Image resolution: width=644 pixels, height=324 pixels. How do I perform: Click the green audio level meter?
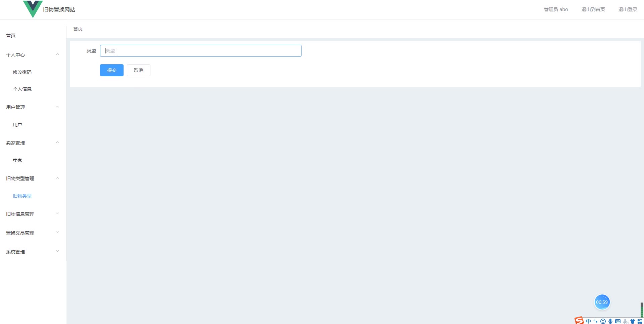[x=642, y=310]
